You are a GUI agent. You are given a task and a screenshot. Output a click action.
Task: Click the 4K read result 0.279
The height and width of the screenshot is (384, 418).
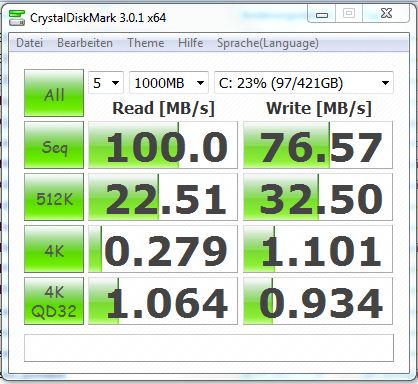point(163,249)
